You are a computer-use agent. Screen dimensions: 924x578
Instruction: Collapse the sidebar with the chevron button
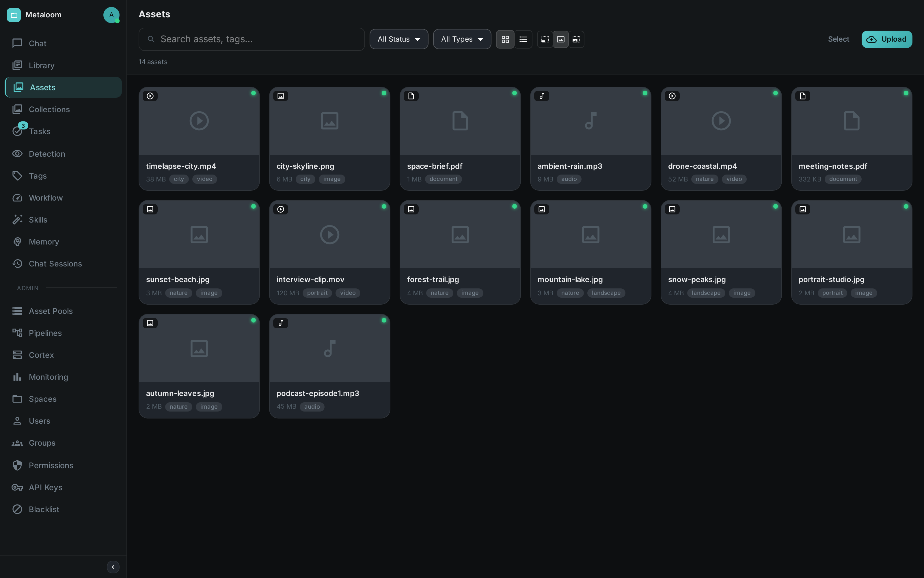(113, 566)
